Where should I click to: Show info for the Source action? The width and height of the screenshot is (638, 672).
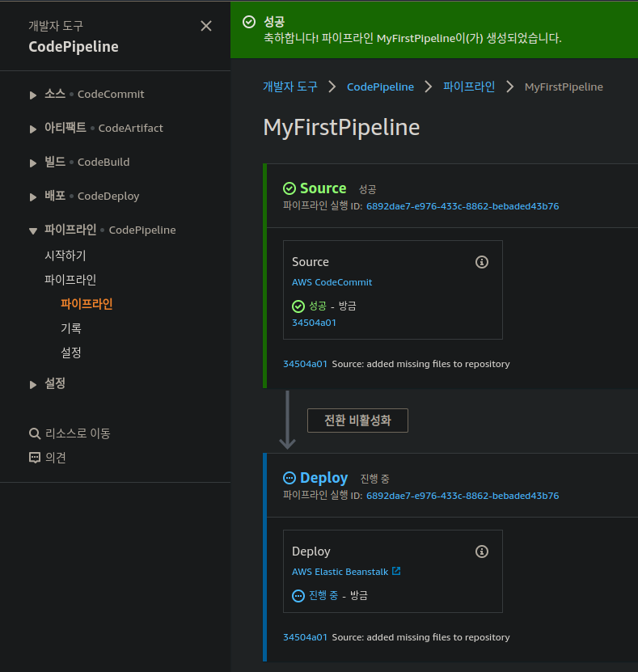click(x=482, y=262)
